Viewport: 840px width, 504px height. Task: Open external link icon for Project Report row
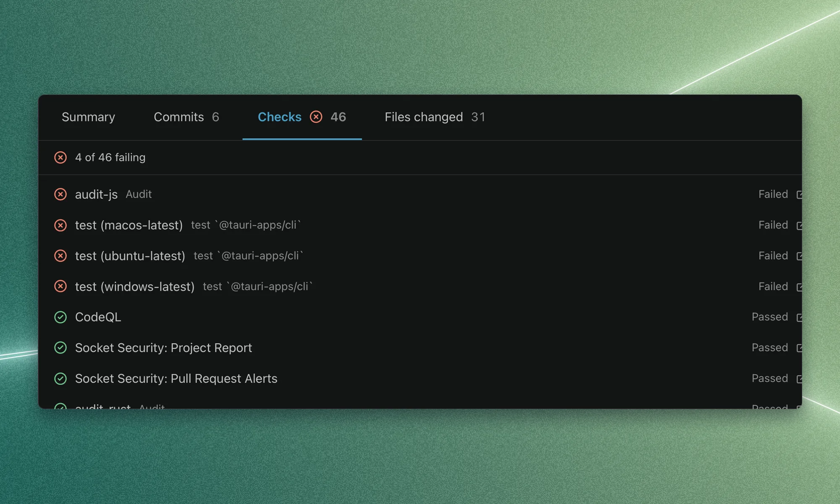(799, 348)
